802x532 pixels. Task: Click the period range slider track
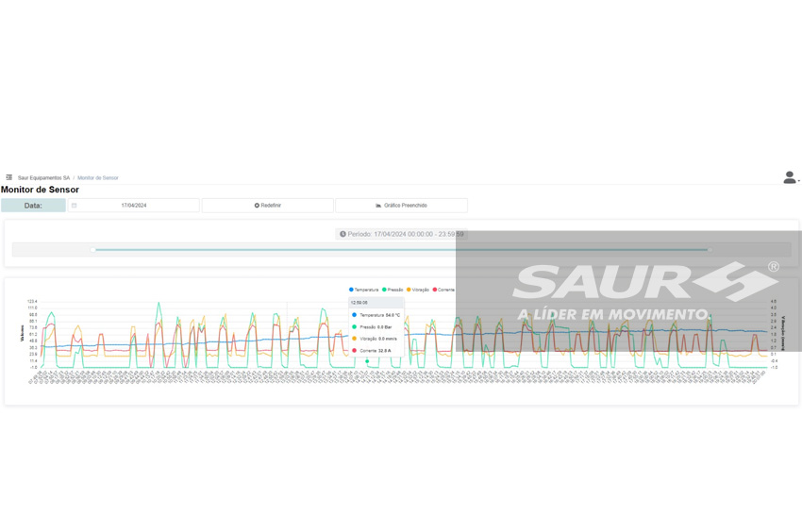(401, 250)
